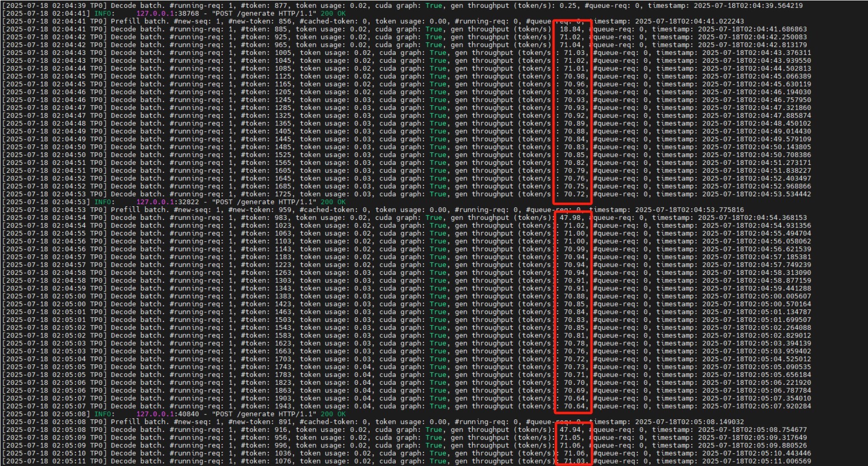This screenshot has height=466, width=868.
Task: Click the 47.98 throughput value
Action: pos(570,218)
